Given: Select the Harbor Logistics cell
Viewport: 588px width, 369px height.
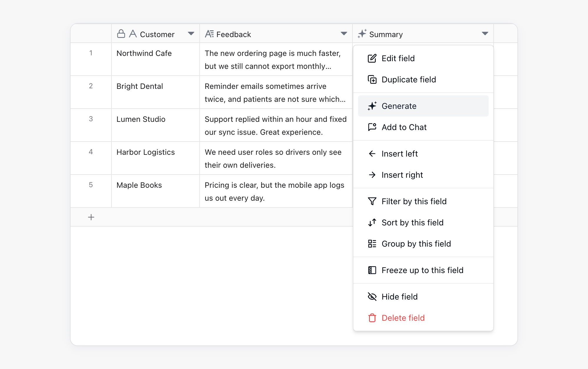Looking at the screenshot, I should (156, 158).
